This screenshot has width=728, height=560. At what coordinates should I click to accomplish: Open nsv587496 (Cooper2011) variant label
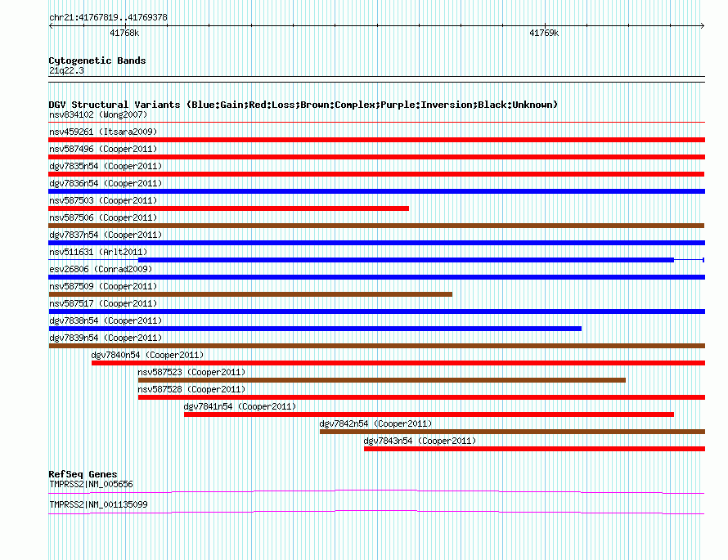(x=103, y=149)
